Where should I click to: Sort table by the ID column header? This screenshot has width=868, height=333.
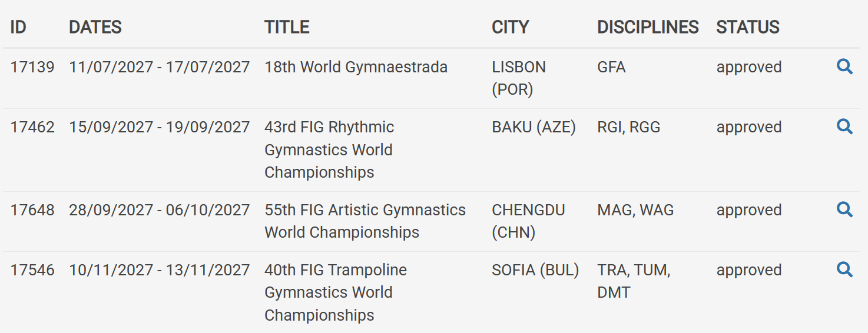click(18, 27)
